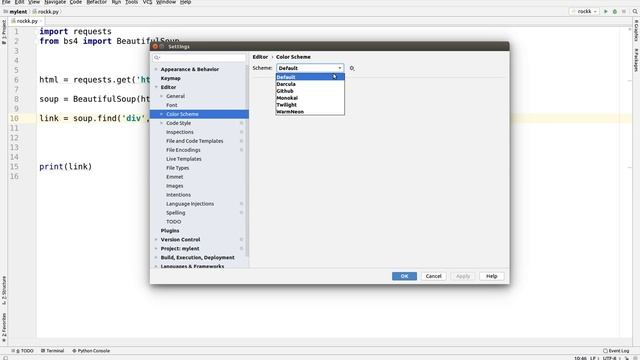This screenshot has height=360, width=640.
Task: Open the Window menu
Action: coord(166,2)
